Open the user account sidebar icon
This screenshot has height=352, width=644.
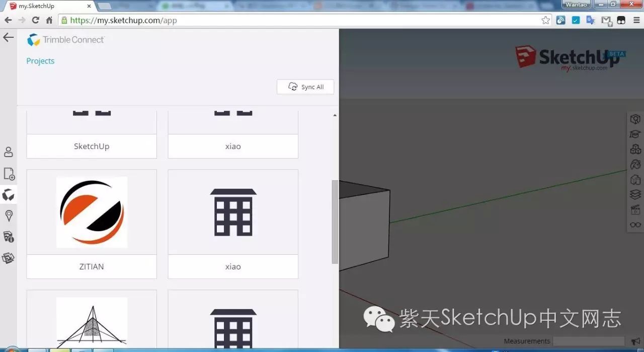click(x=9, y=152)
